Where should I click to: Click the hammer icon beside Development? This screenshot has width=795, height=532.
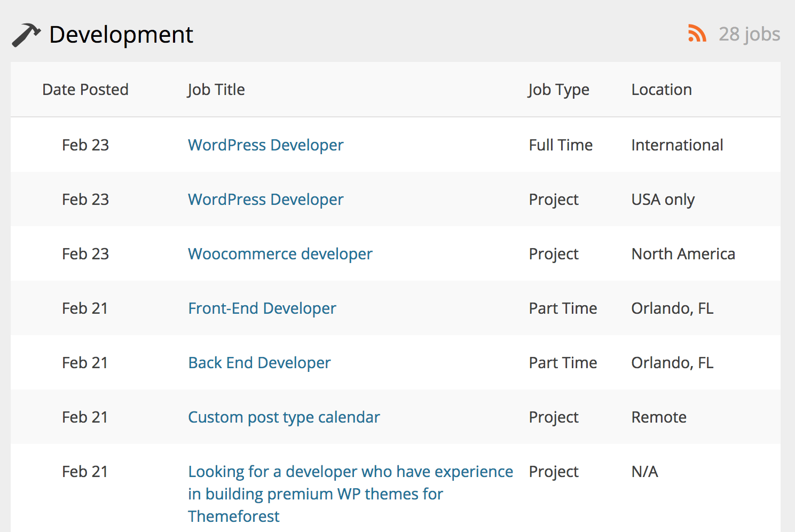[26, 35]
